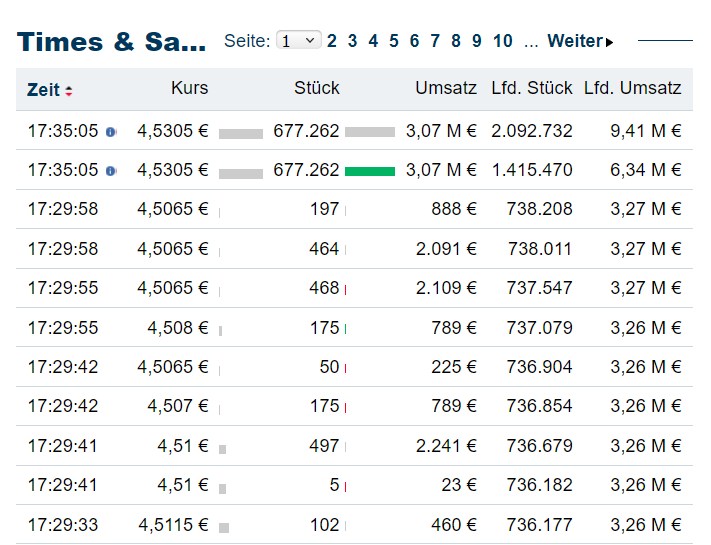The width and height of the screenshot is (711, 545).
Task: Click Kurs value 4,508 €
Action: (x=178, y=328)
